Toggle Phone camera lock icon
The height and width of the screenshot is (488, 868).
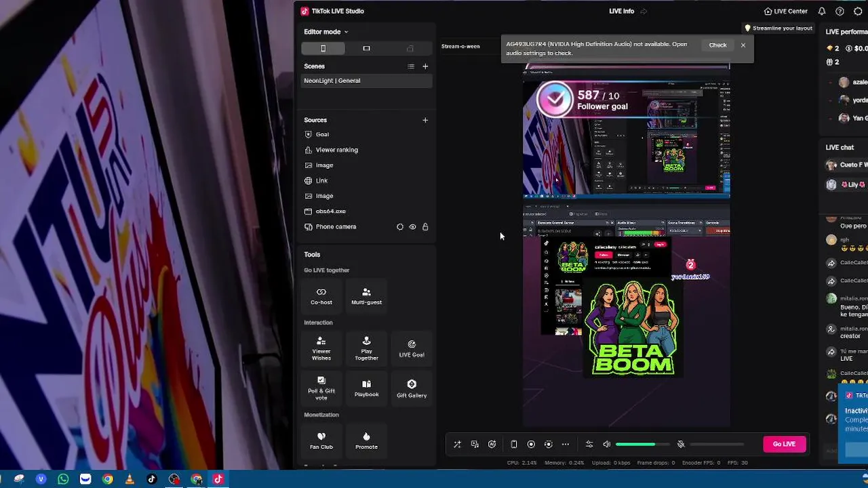click(x=425, y=227)
